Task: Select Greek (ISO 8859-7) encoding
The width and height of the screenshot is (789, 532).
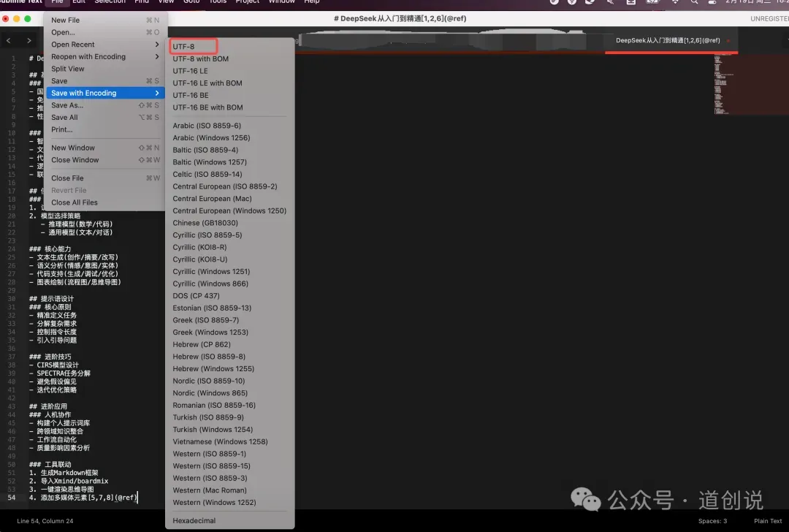Action: [x=230, y=320]
